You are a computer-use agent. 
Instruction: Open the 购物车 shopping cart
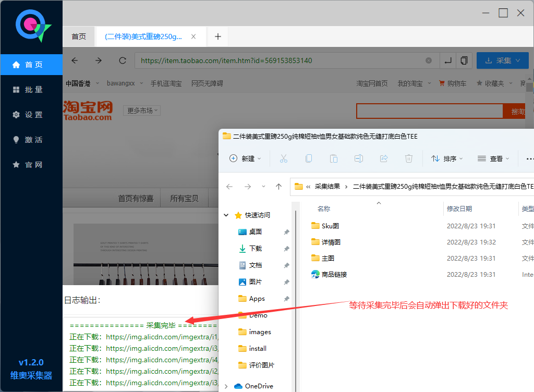(x=453, y=83)
